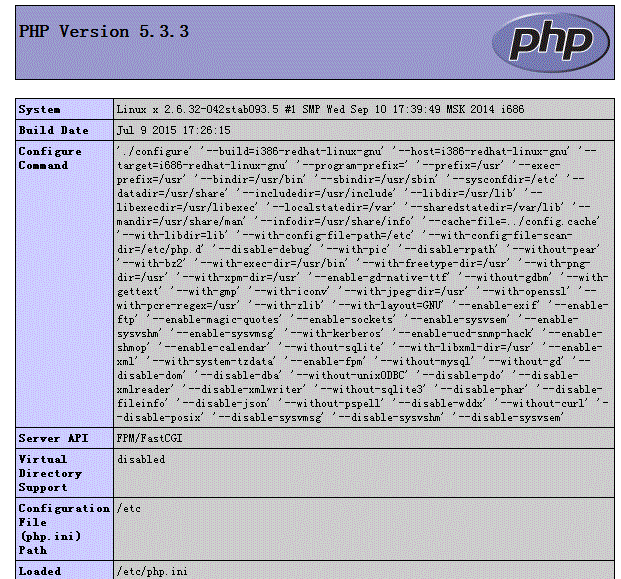Select the 'FPM/FastCGI' value
Screen dimensions: 621x579
(149, 438)
